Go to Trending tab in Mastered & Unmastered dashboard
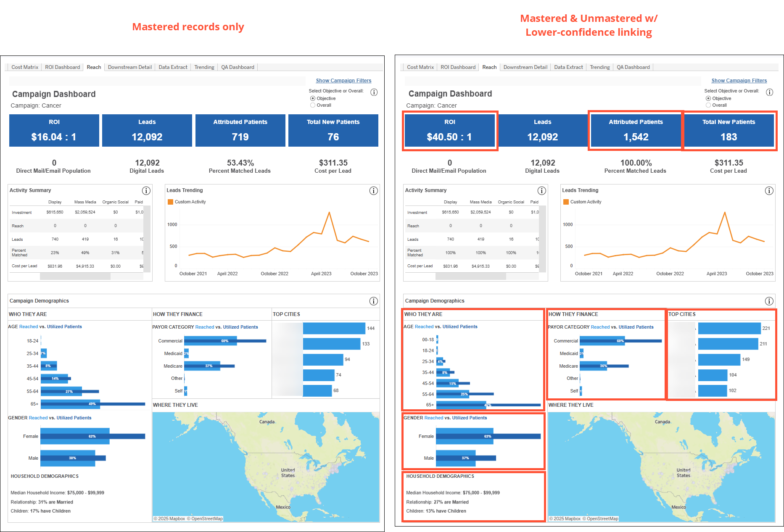 [x=599, y=67]
